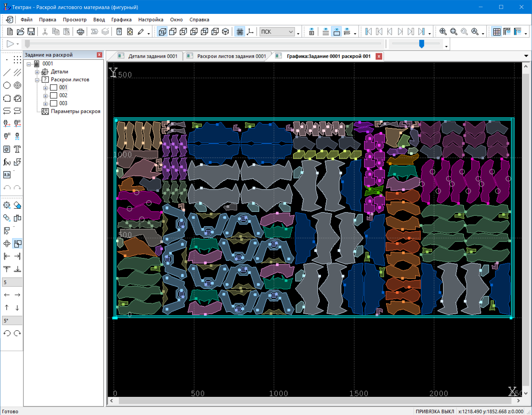Select the f(x) function tool

(7, 162)
